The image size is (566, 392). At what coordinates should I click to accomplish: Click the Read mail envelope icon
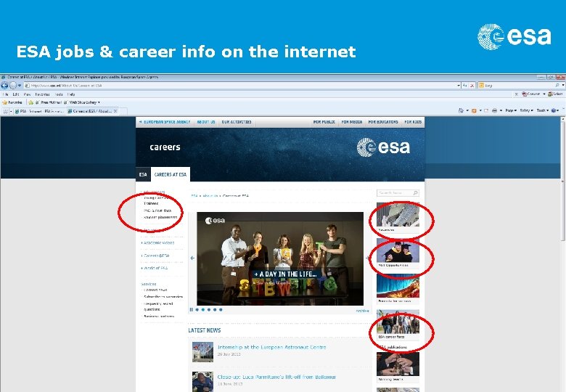point(486,110)
